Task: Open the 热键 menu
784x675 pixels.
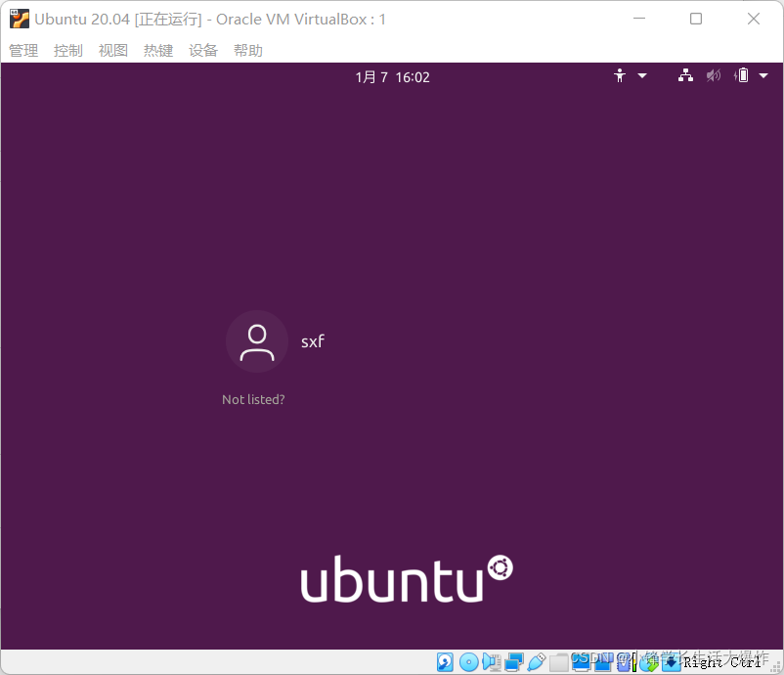Action: (x=158, y=50)
